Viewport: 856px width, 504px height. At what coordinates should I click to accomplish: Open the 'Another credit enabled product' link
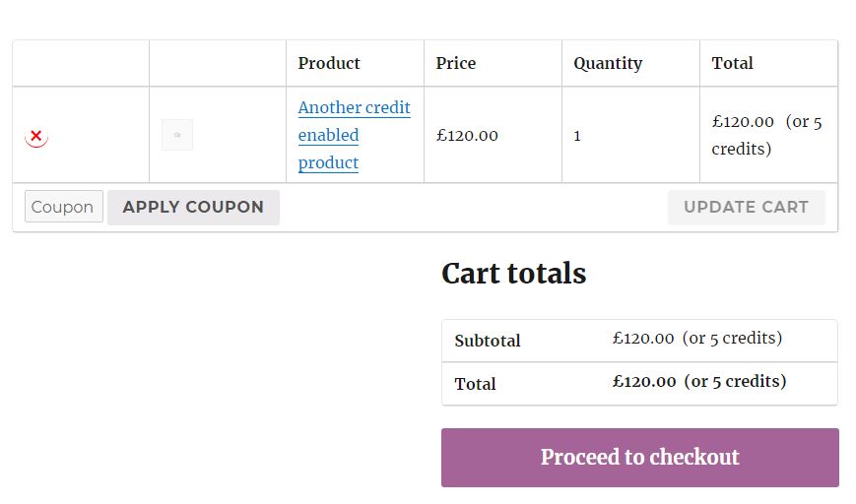(354, 135)
